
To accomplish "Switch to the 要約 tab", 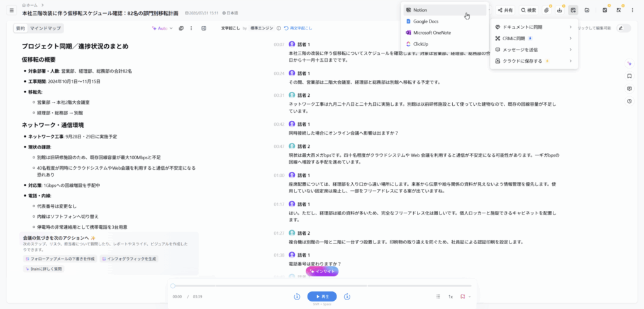I will point(21,28).
